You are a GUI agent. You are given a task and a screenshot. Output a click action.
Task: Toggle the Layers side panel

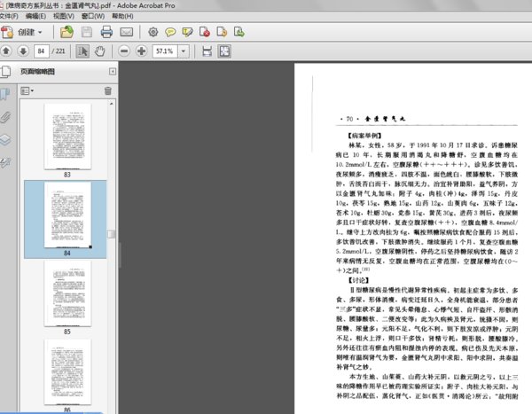[x=5, y=139]
